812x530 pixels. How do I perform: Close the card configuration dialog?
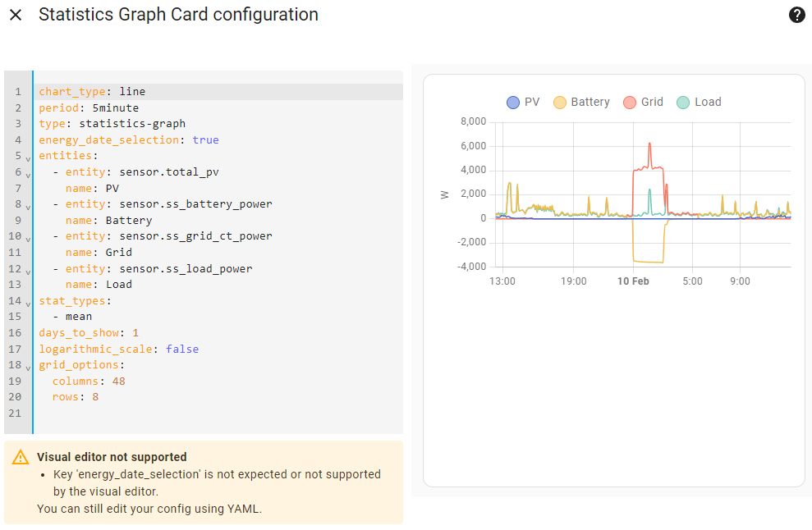16,15
